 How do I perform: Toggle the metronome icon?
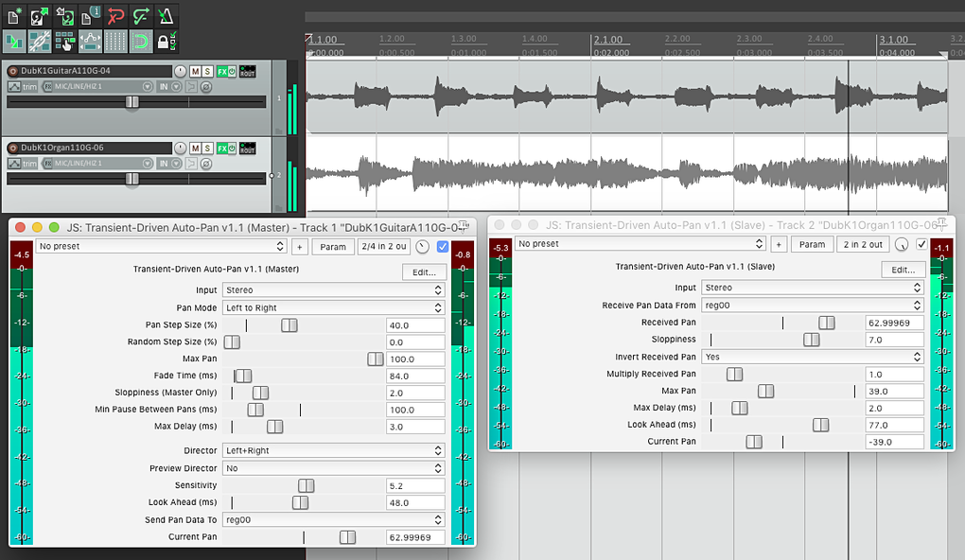tap(166, 16)
